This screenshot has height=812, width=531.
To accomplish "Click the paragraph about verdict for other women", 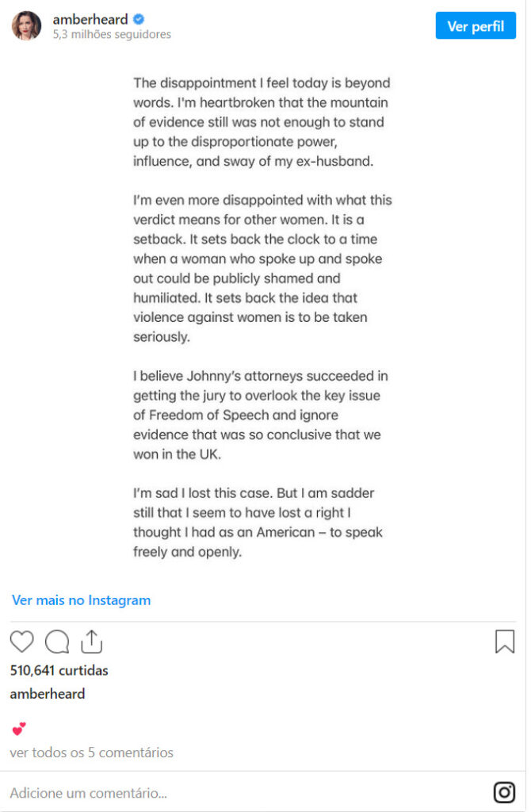I will pos(262,268).
